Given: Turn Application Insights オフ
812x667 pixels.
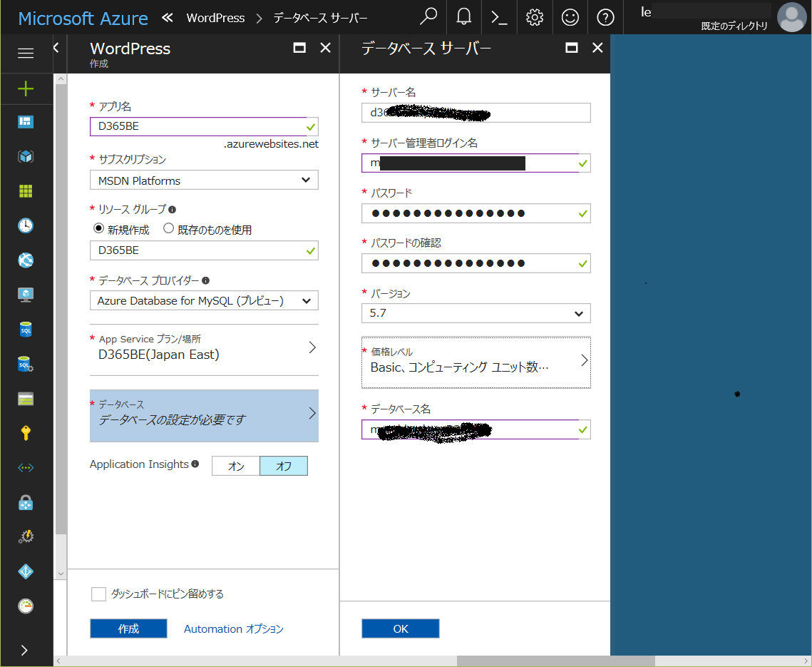Looking at the screenshot, I should coord(283,466).
